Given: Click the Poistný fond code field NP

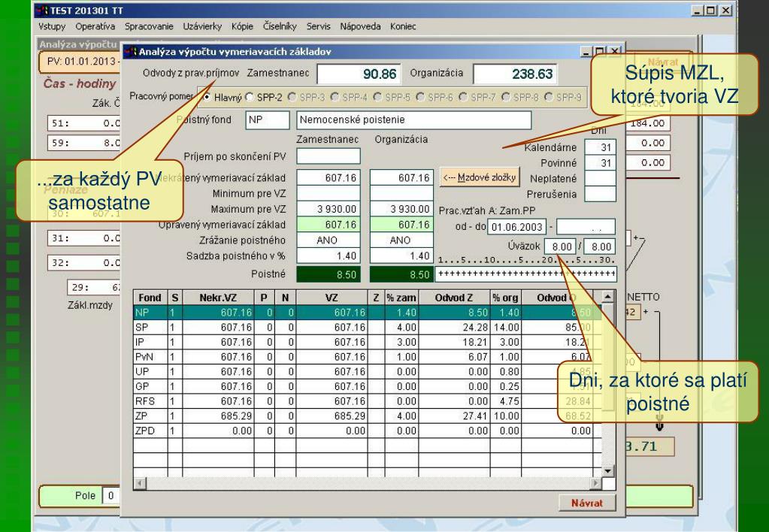Looking at the screenshot, I should [x=268, y=120].
